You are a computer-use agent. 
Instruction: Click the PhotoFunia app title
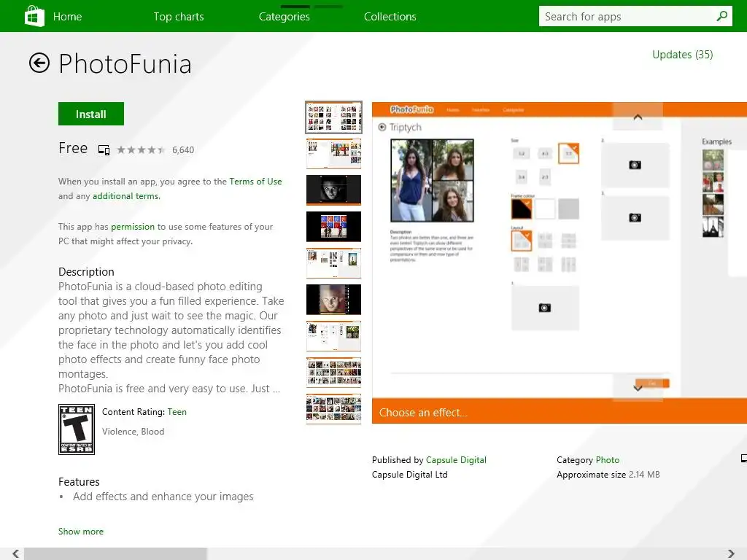pos(125,64)
